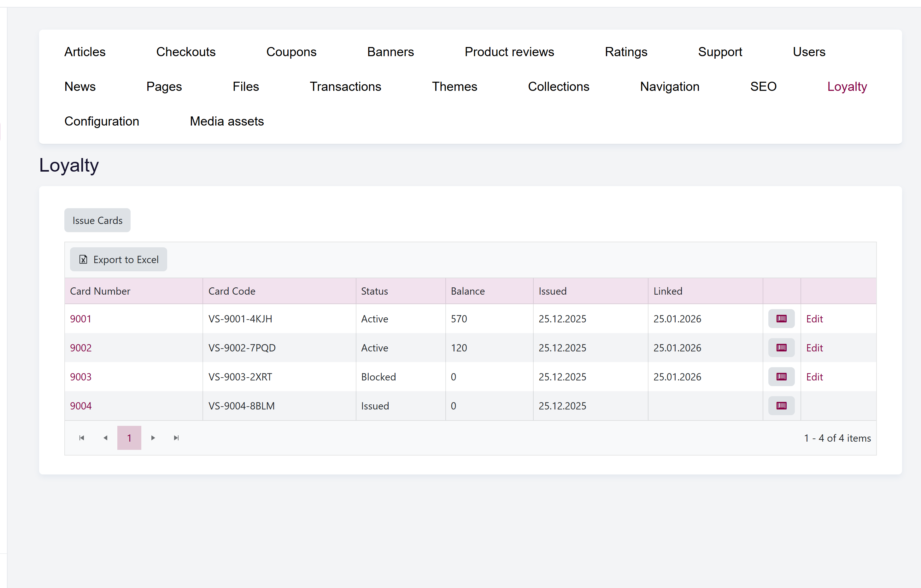Sort by Issued column header
921x588 pixels.
coord(591,291)
